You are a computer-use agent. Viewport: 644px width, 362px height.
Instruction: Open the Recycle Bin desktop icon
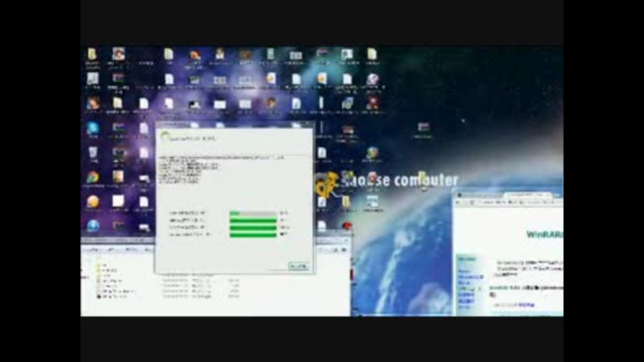pyautogui.click(x=93, y=153)
